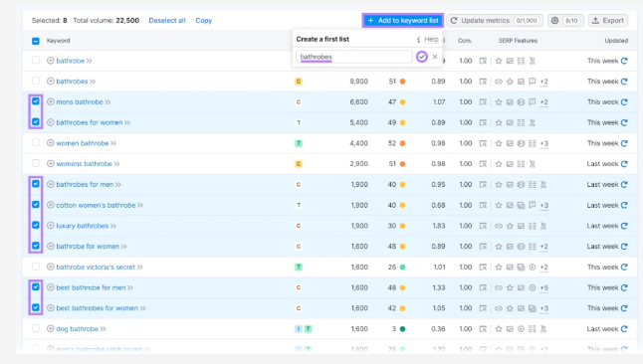Cancel list creation with the X icon
The width and height of the screenshot is (643, 364).
[435, 57]
